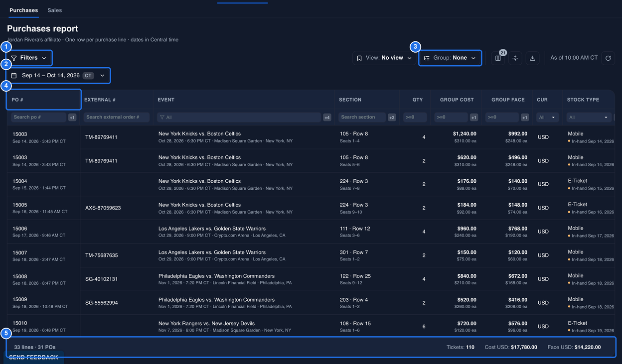Switch to the Purchases tab
622x364 pixels.
pyautogui.click(x=23, y=10)
